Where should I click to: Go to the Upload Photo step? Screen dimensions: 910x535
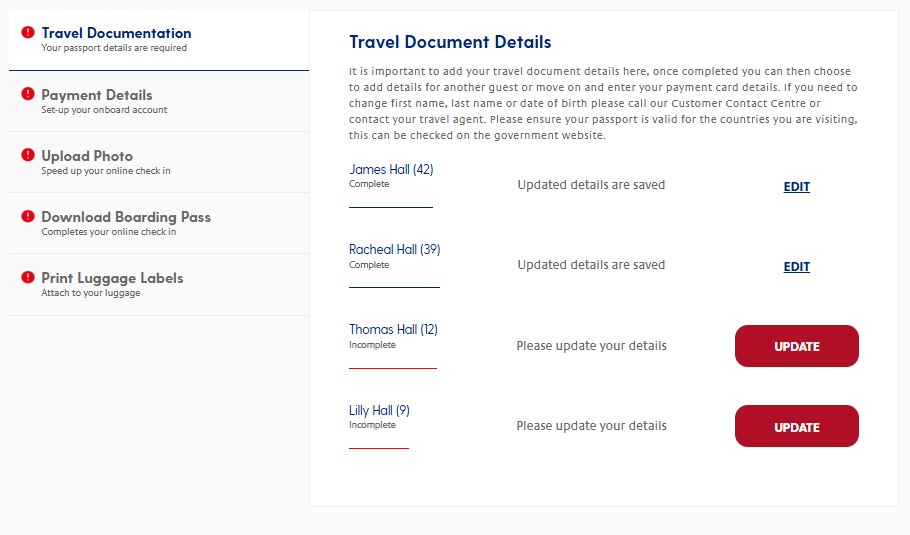point(159,162)
